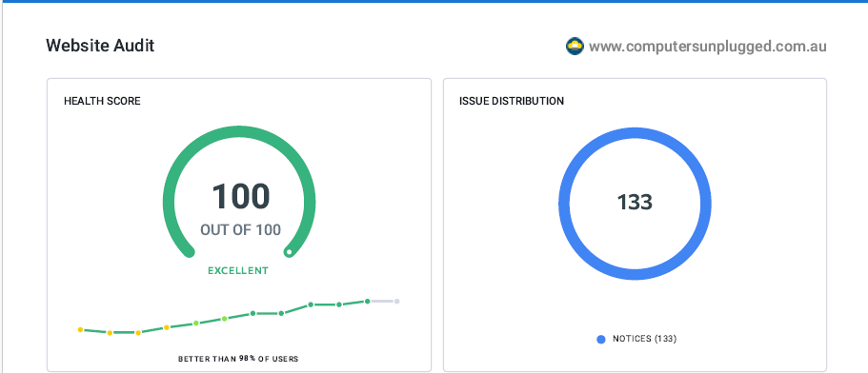Click the second yellow trend point
Screen dimensions: 868x373
click(x=110, y=333)
